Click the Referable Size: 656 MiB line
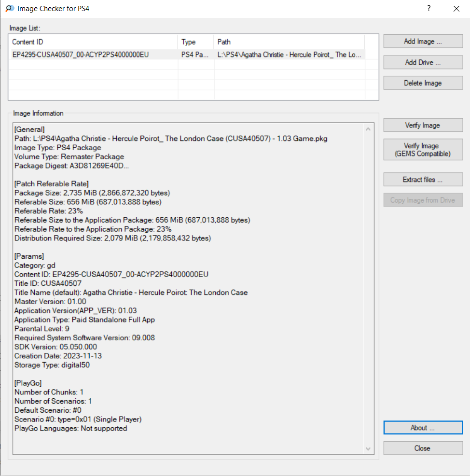 click(88, 202)
